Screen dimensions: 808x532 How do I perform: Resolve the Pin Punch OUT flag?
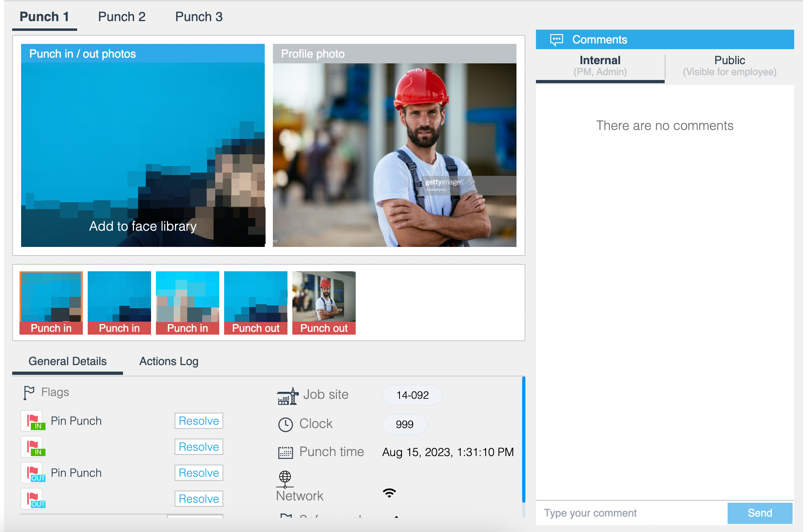199,473
